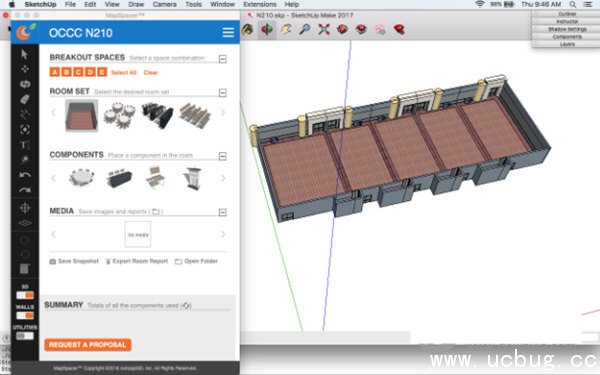Image resolution: width=600 pixels, height=375 pixels.
Task: Toggle breakout space C
Action: click(78, 72)
